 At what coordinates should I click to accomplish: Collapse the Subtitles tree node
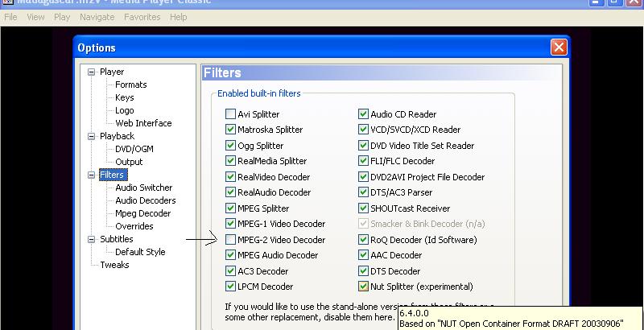pyautogui.click(x=91, y=239)
